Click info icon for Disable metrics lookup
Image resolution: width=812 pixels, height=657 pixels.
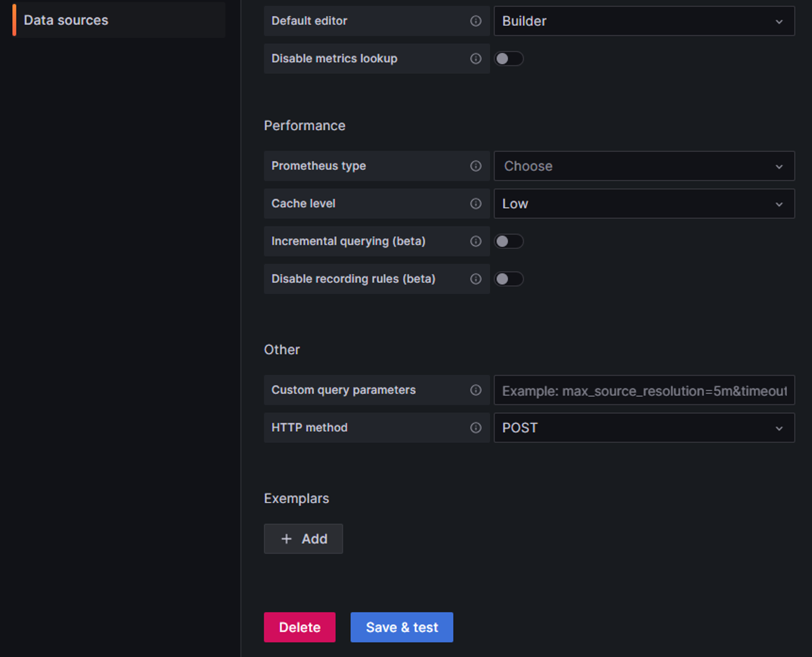coord(475,58)
